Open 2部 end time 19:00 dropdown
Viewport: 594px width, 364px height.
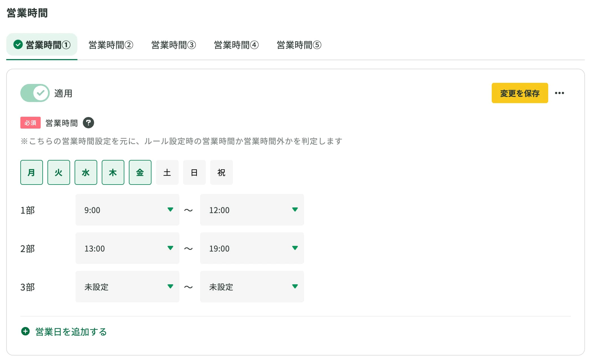[x=252, y=248]
